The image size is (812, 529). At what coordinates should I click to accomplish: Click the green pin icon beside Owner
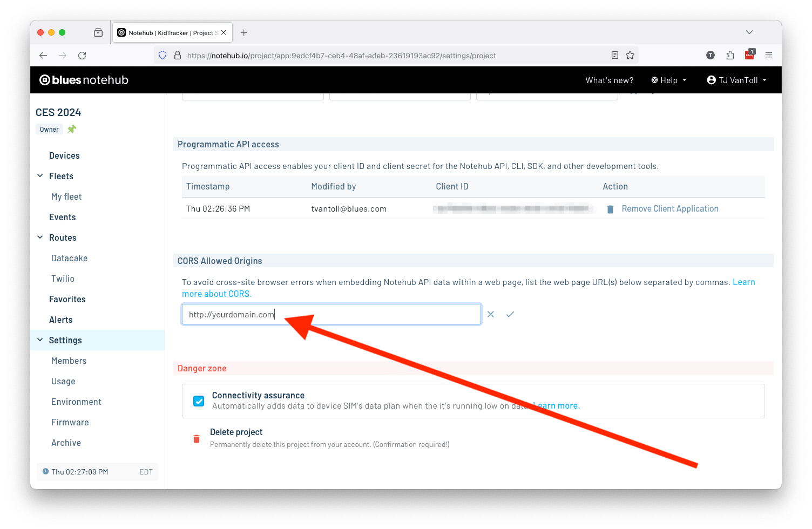(x=72, y=129)
